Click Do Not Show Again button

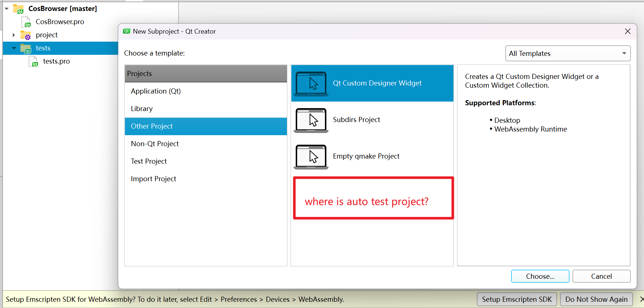[x=596, y=299]
